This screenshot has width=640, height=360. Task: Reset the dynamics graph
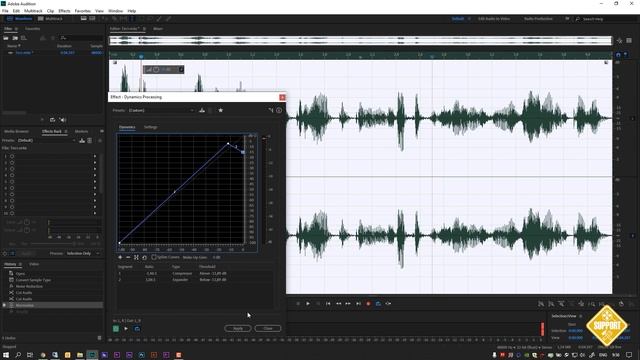(x=144, y=258)
